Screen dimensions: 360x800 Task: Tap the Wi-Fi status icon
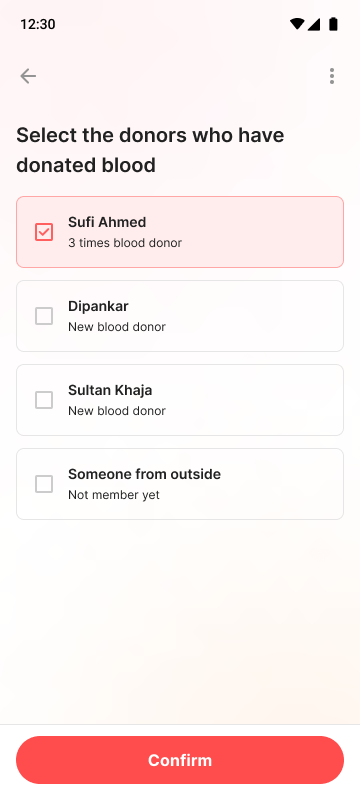[297, 24]
